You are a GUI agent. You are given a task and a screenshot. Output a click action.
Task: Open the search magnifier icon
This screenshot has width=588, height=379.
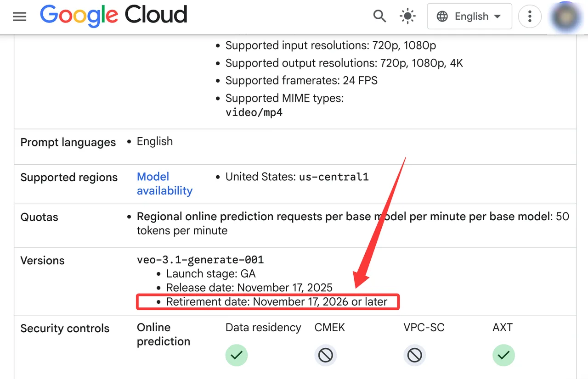pos(379,17)
